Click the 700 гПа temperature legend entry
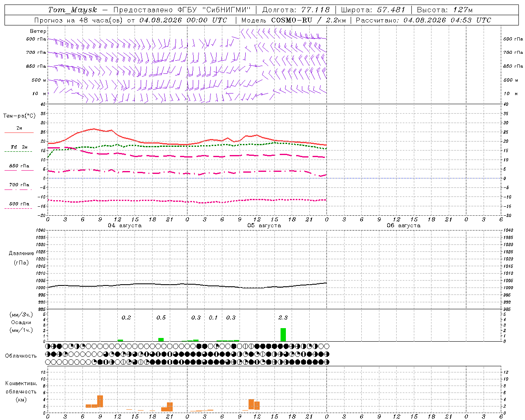525x420 pixels. coord(19,185)
